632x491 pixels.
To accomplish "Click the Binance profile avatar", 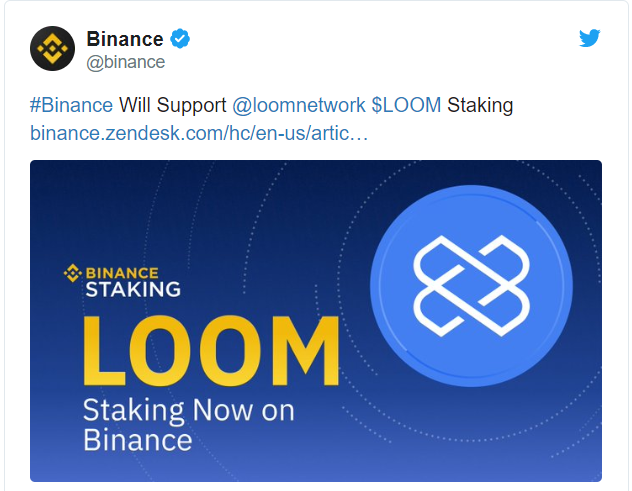I will (53, 48).
